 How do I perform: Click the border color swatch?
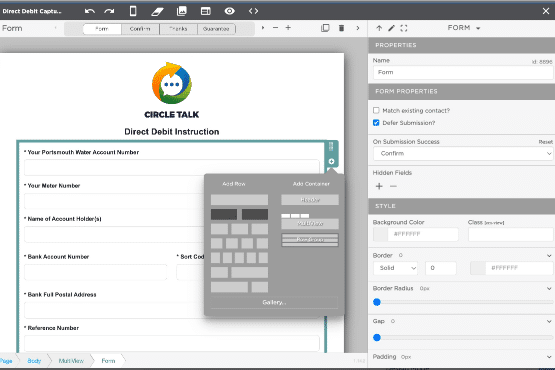[x=477, y=268]
